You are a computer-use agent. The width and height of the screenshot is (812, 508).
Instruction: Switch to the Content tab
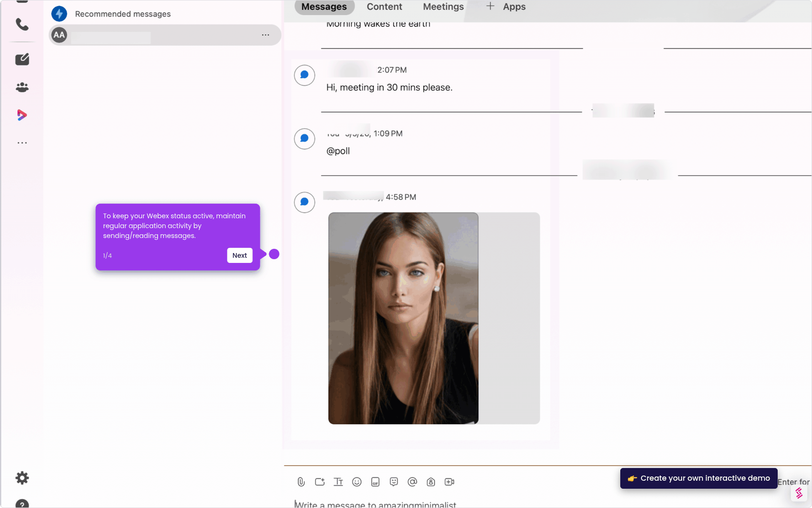tap(384, 7)
